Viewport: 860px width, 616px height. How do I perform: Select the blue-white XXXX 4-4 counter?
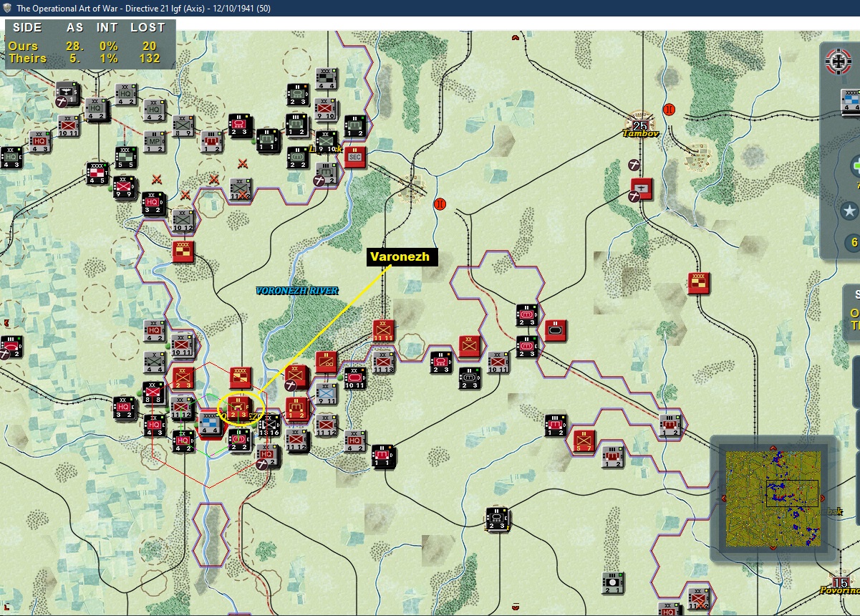[211, 423]
